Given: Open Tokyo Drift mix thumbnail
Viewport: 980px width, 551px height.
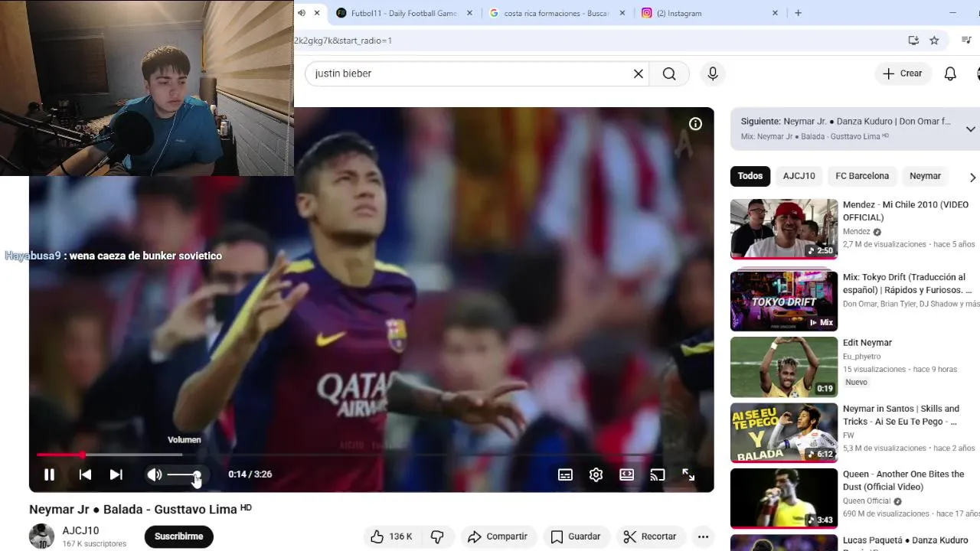Looking at the screenshot, I should 784,301.
